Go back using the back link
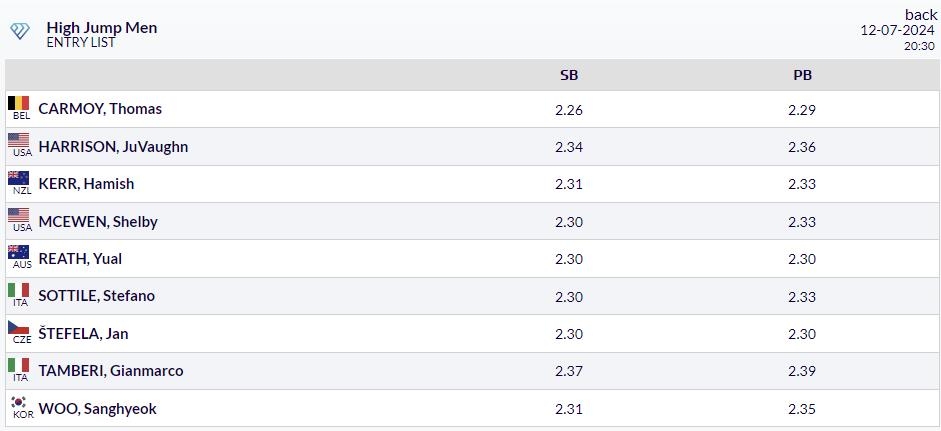 pyautogui.click(x=921, y=14)
